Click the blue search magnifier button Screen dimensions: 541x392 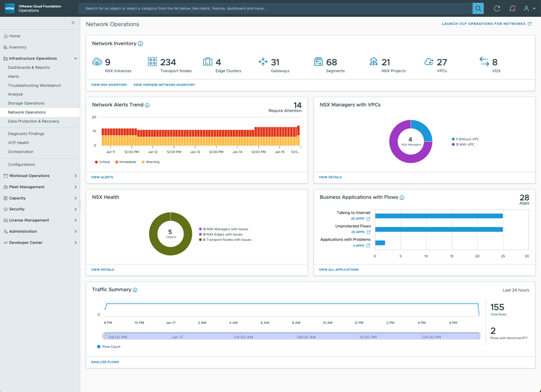pos(478,8)
